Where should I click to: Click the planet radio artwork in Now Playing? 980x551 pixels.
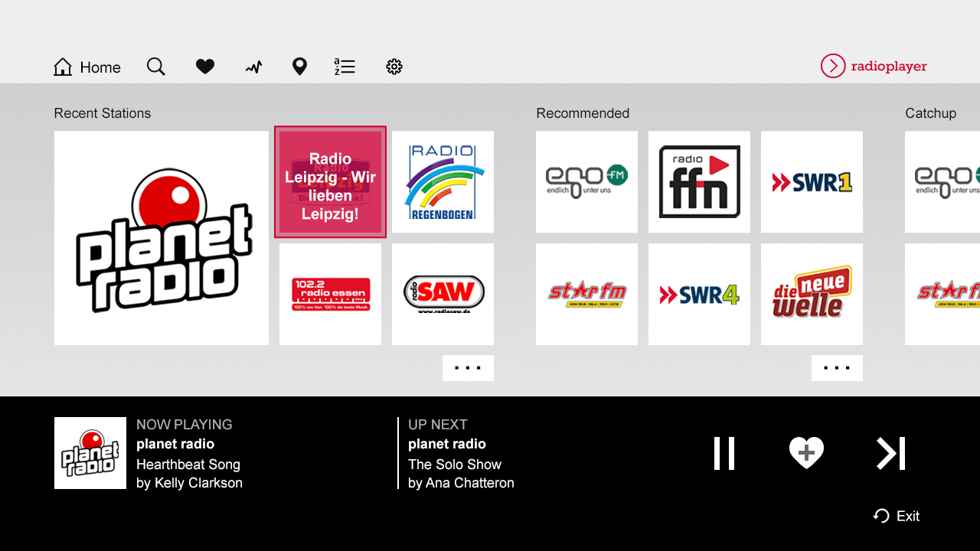point(90,453)
